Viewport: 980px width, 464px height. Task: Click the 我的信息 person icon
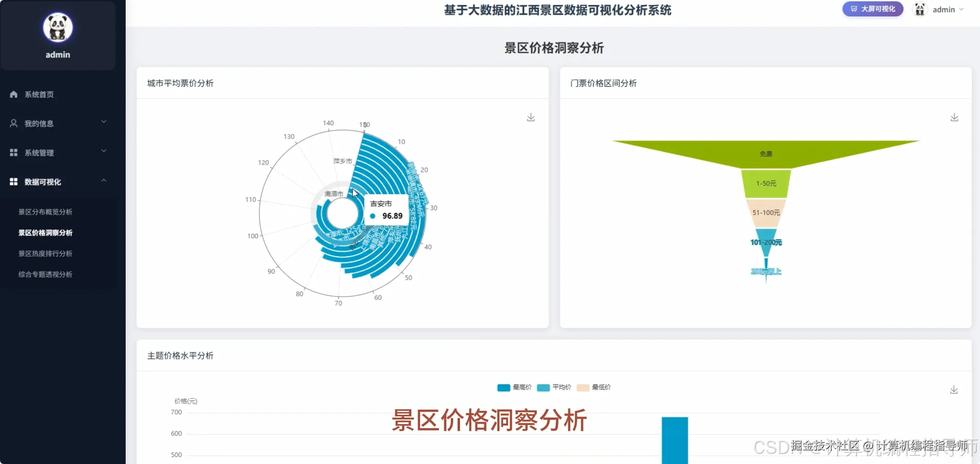click(13, 123)
